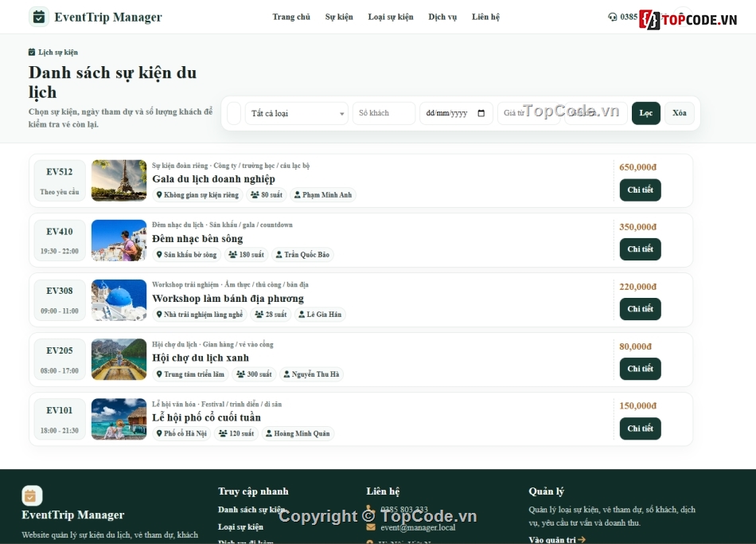Image resolution: width=756 pixels, height=544 pixels.
Task: Click the EventTrip Manager header logo icon
Action: (x=39, y=17)
